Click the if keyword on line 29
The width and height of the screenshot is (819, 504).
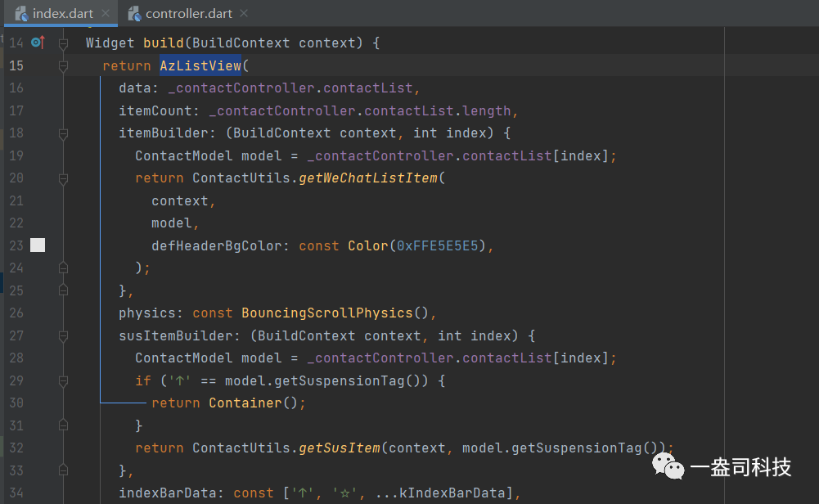[x=143, y=380]
